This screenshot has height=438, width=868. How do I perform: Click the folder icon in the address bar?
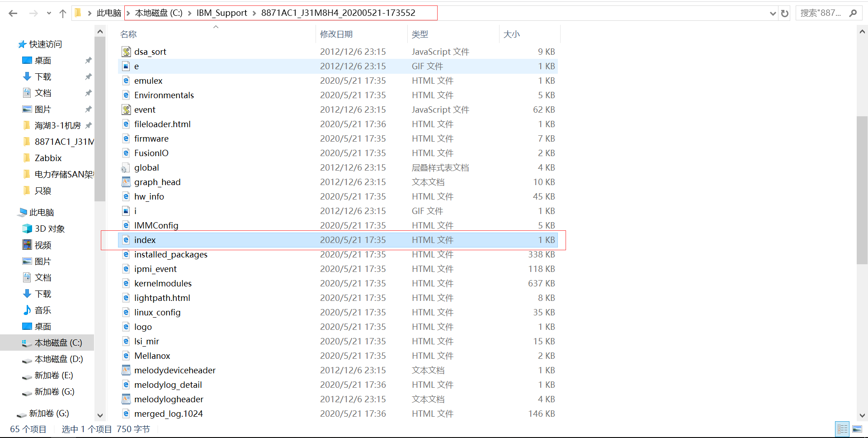78,12
